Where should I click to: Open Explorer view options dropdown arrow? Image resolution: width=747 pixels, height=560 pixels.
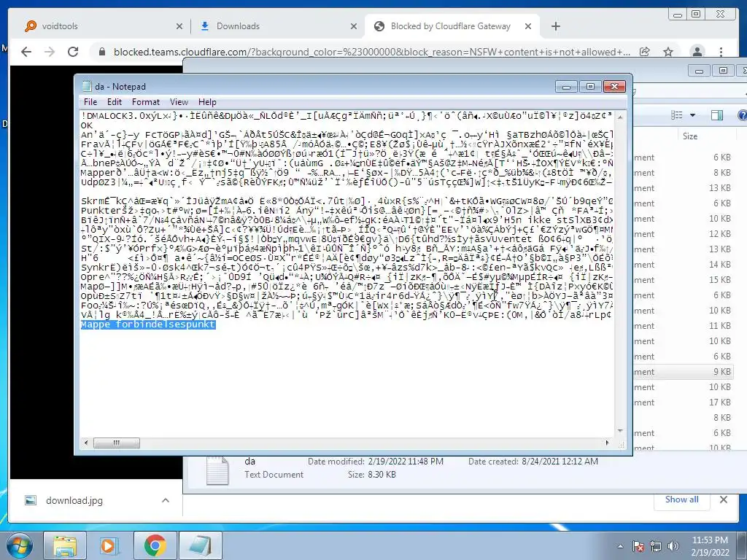point(693,115)
